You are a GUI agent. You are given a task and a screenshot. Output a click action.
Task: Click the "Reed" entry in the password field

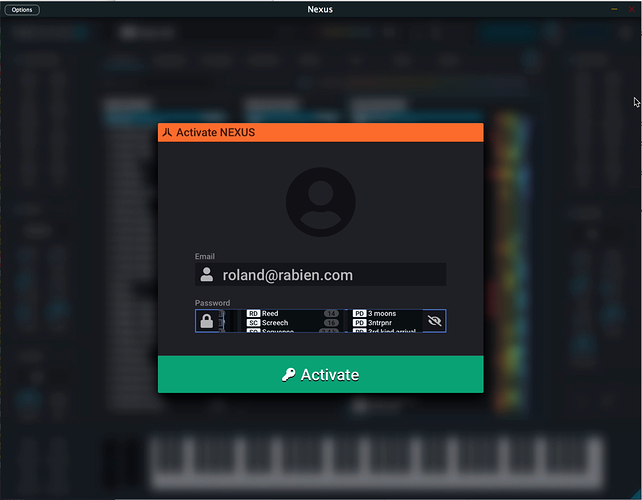[270, 313]
